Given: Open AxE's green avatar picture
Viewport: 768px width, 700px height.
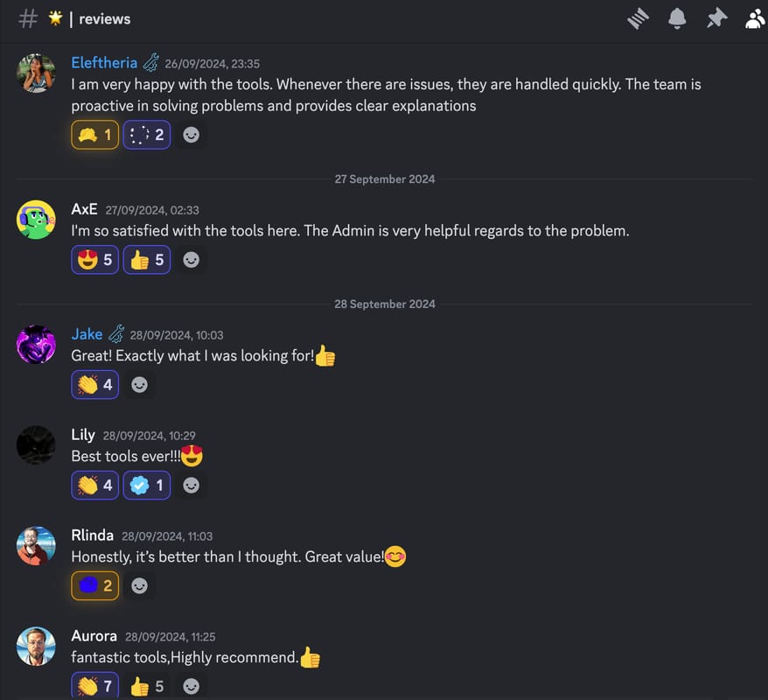Looking at the screenshot, I should (36, 220).
